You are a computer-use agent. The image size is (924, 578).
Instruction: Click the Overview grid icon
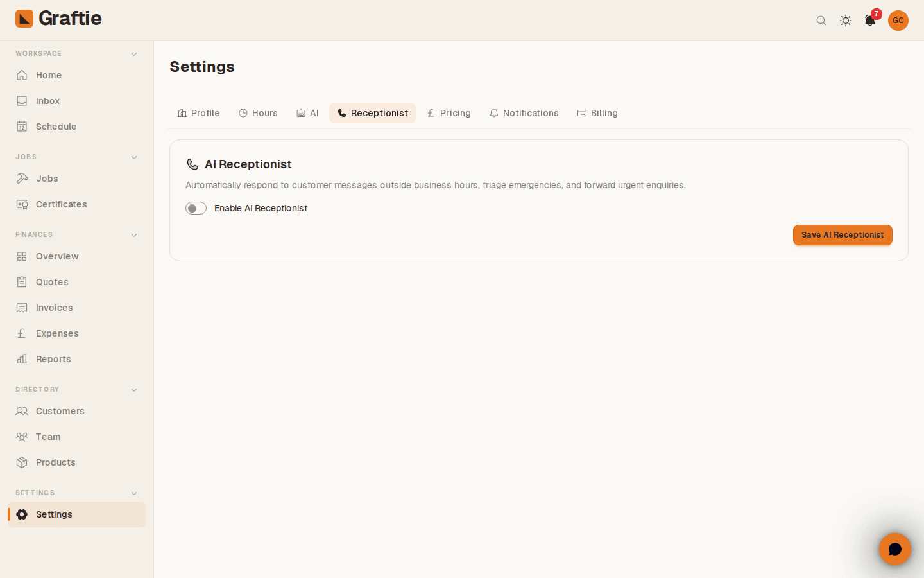(x=22, y=256)
